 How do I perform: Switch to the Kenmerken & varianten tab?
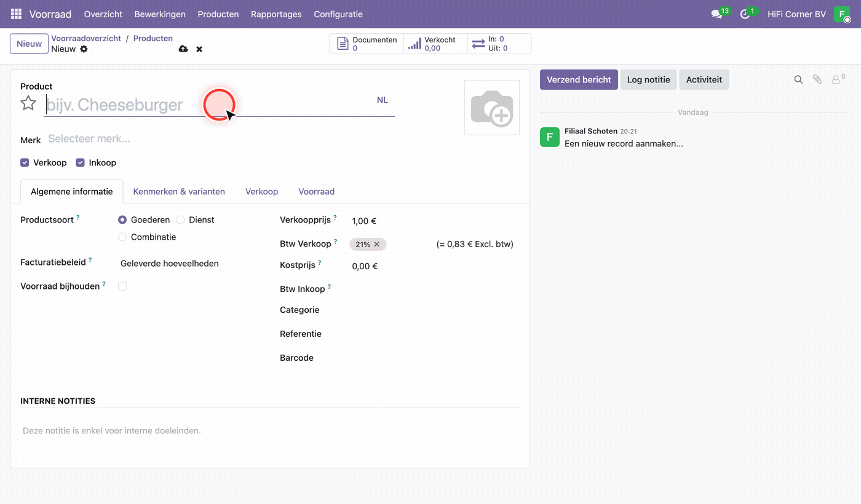[x=179, y=192]
